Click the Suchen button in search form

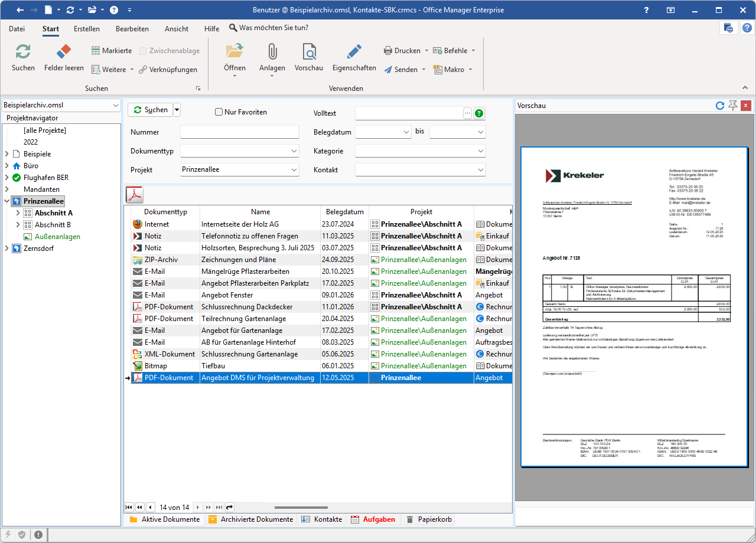(x=150, y=110)
